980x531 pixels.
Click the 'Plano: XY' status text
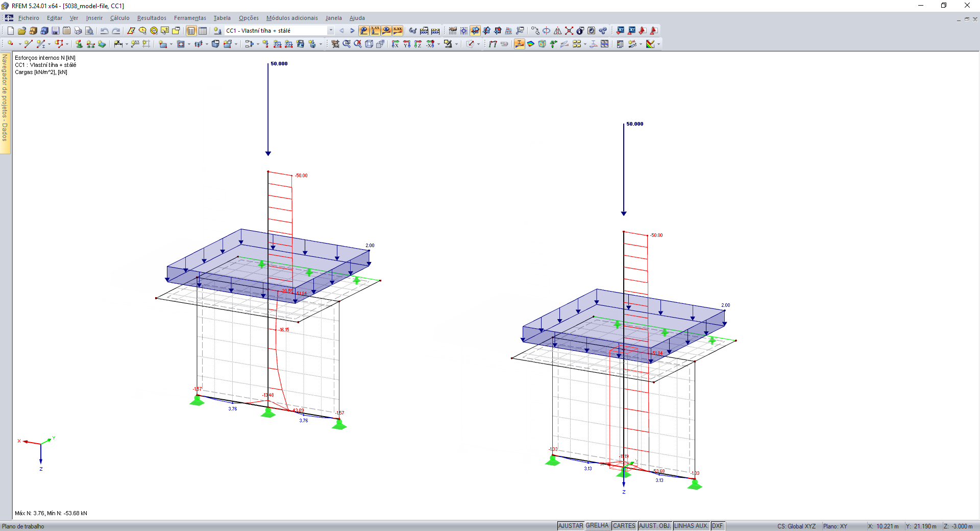(x=835, y=526)
